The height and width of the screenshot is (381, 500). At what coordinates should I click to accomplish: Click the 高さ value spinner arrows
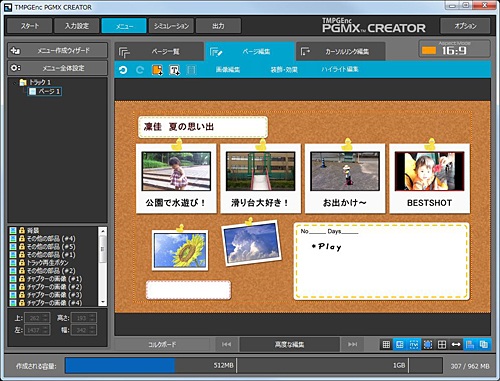[x=93, y=318]
